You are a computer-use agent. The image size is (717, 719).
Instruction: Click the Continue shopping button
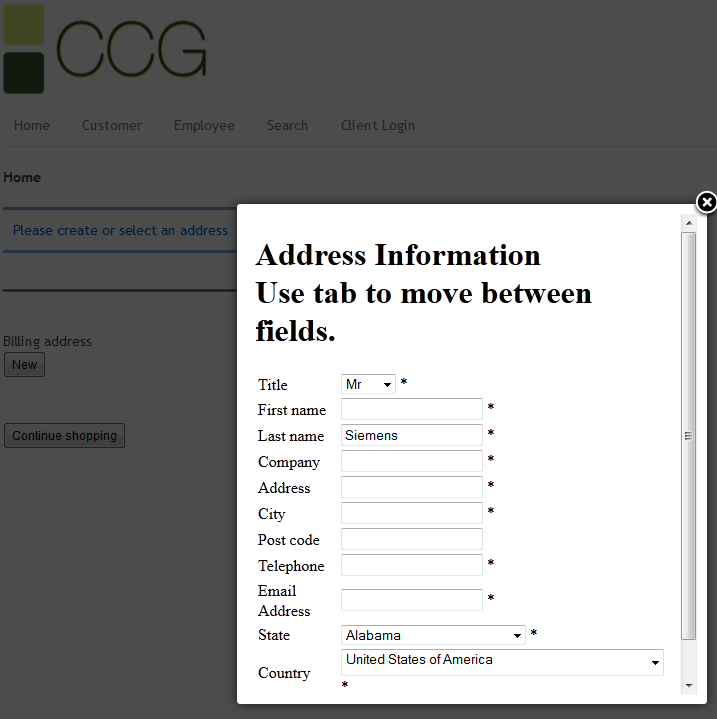pyautogui.click(x=64, y=435)
